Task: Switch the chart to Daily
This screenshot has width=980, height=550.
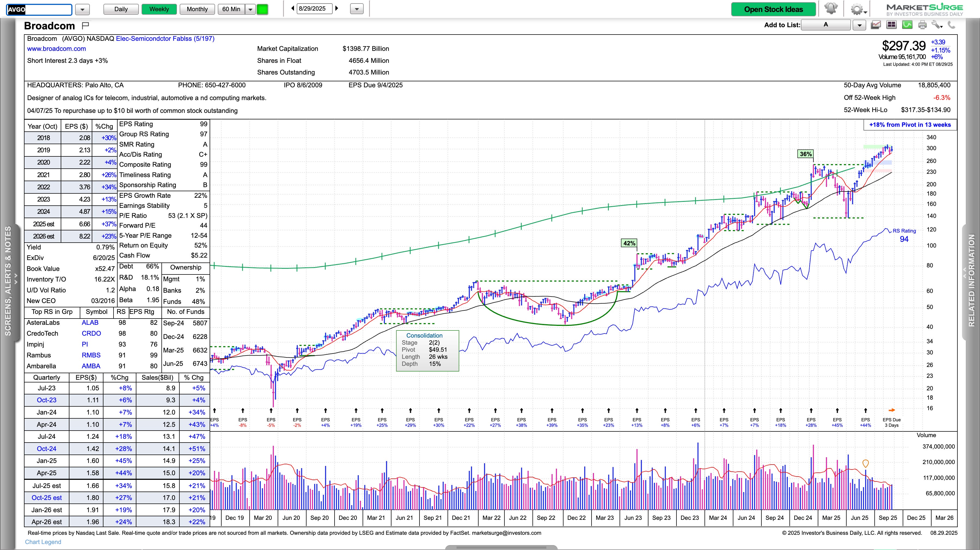Action: click(x=121, y=9)
